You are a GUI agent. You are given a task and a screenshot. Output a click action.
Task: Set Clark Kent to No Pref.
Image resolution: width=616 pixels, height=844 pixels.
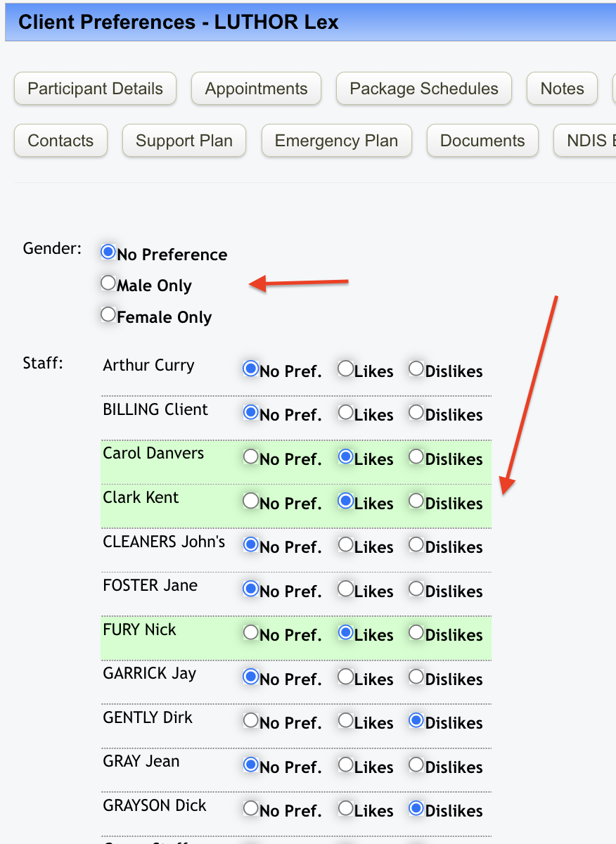click(x=250, y=501)
